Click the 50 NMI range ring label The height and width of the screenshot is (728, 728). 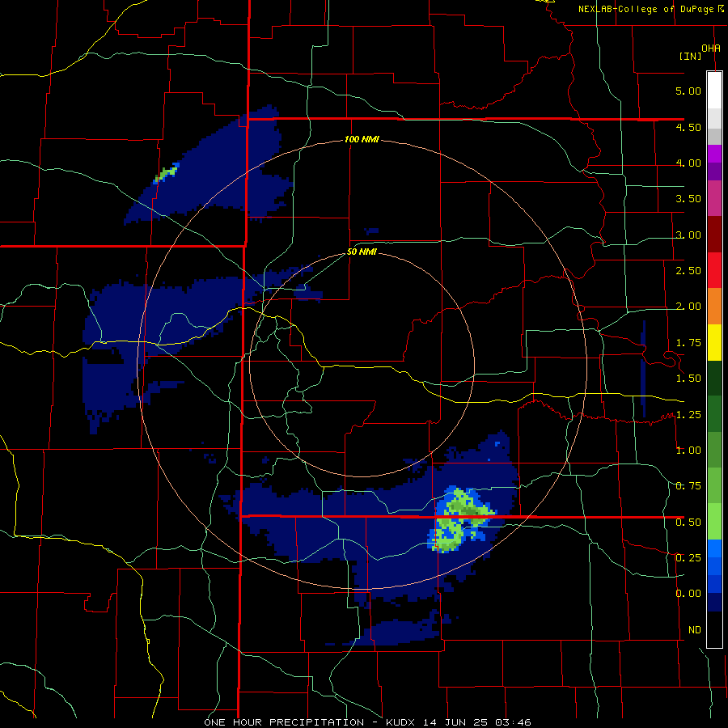pos(362,252)
